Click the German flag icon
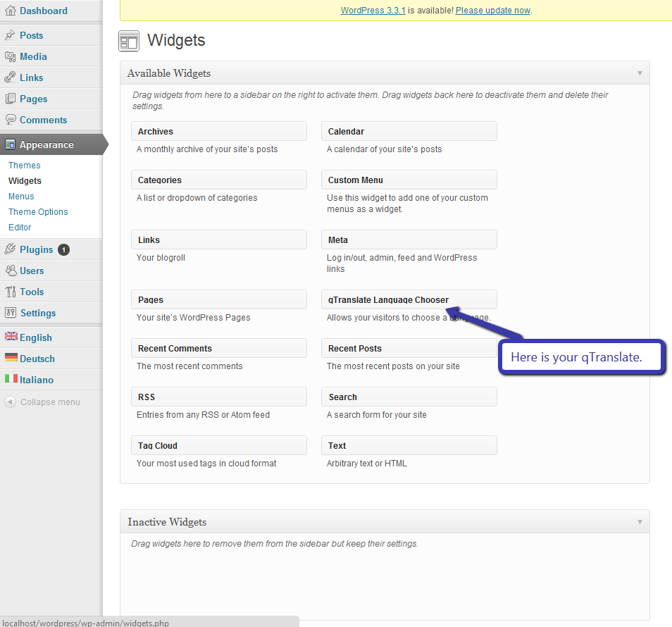 click(11, 357)
